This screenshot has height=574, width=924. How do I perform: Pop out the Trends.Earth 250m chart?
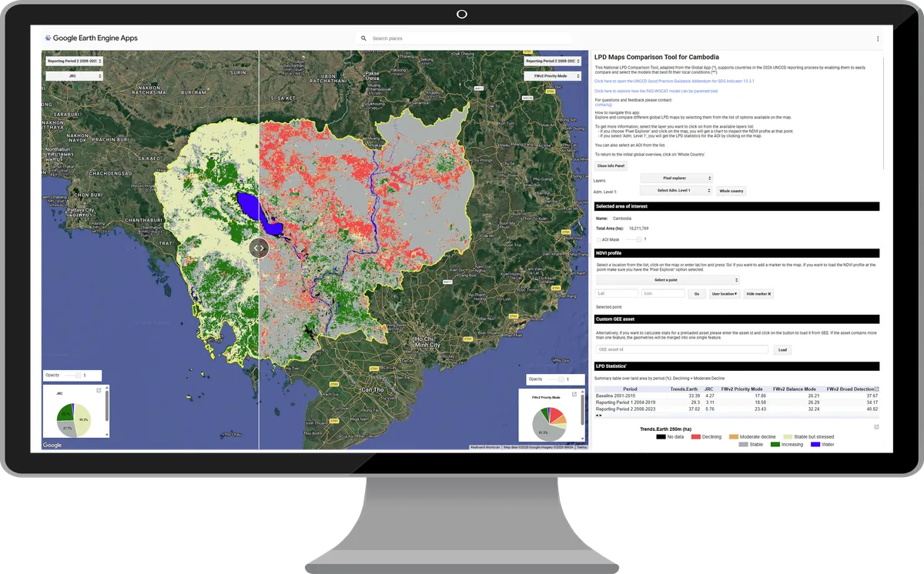click(876, 427)
